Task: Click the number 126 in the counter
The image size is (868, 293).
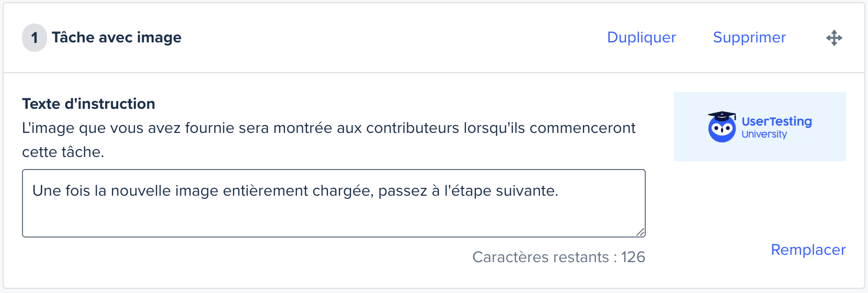Action: [x=633, y=257]
